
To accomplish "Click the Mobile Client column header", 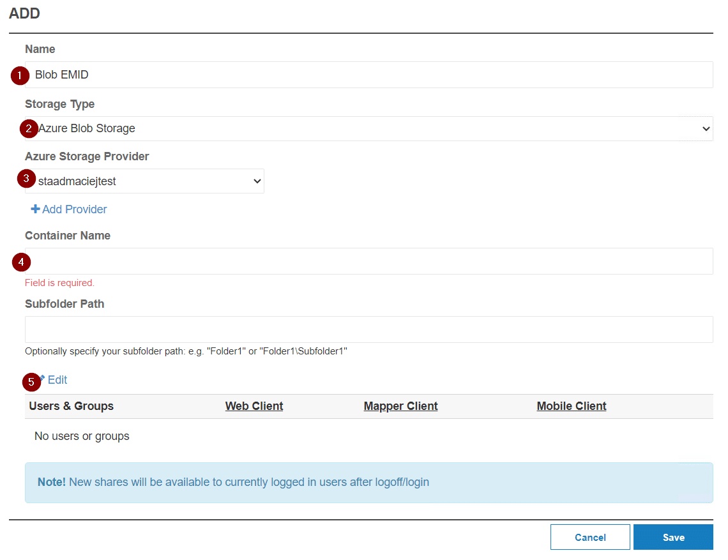I will (x=571, y=405).
